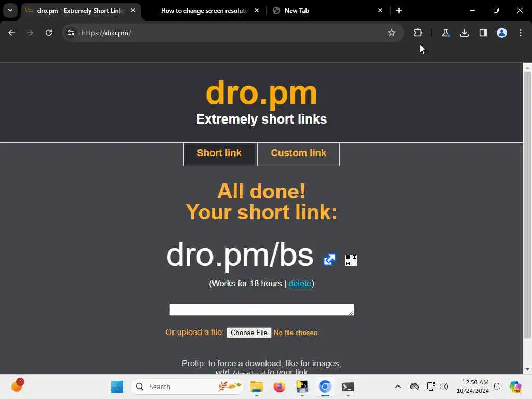Open the Python app icon on taskbar
This screenshot has height=399, width=532.
(x=302, y=387)
